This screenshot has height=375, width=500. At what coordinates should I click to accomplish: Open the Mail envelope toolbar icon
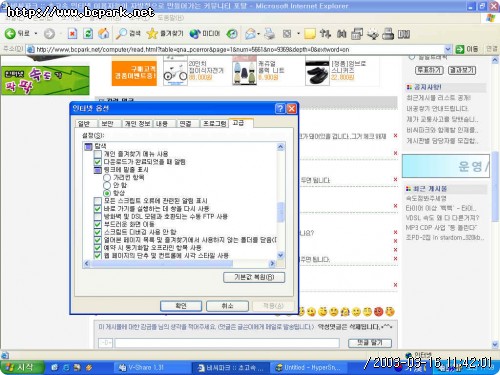click(x=250, y=33)
